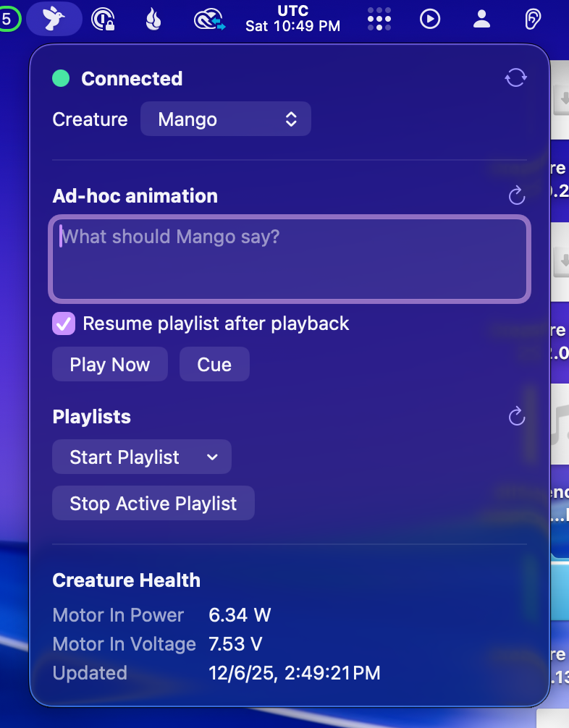Click the circled play menu bar icon
The width and height of the screenshot is (569, 728).
(430, 20)
